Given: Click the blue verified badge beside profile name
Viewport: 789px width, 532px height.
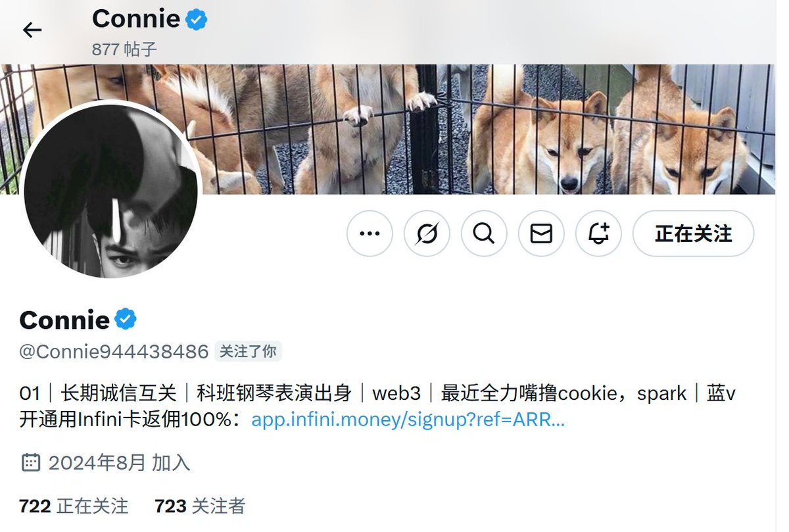Looking at the screenshot, I should coord(126,320).
